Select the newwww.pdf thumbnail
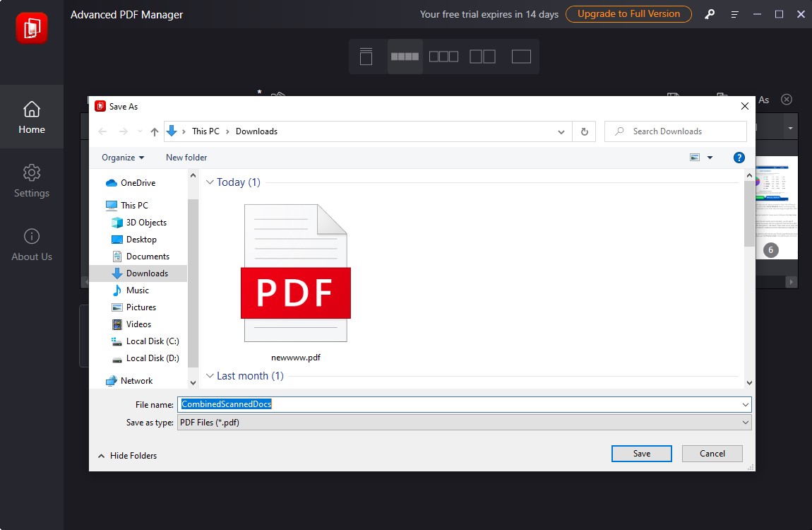The height and width of the screenshot is (530, 812). coord(296,274)
